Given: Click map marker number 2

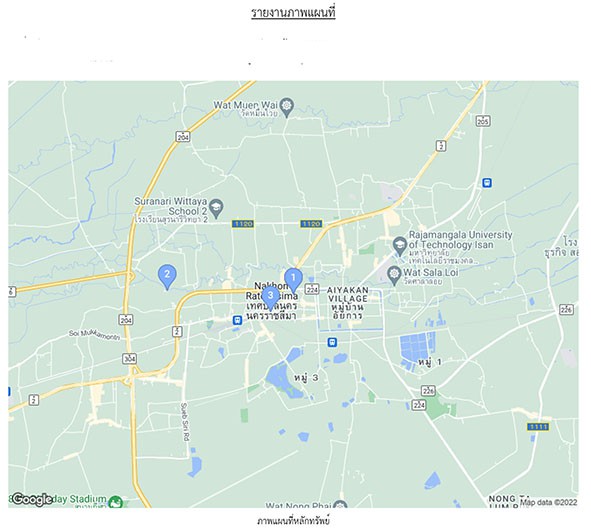Looking at the screenshot, I should point(167,276).
